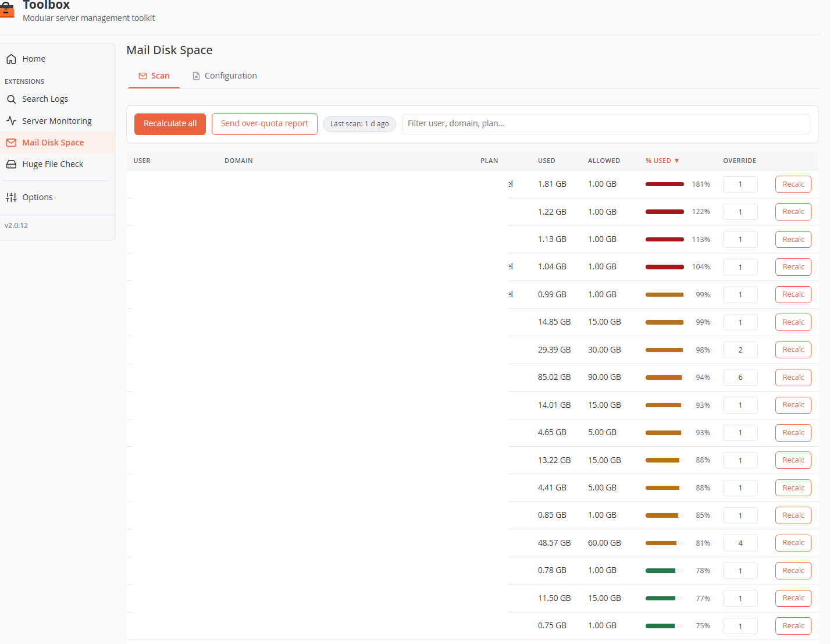Click the 181% usage progress bar
Viewport: 830px width, 644px height.
click(665, 184)
